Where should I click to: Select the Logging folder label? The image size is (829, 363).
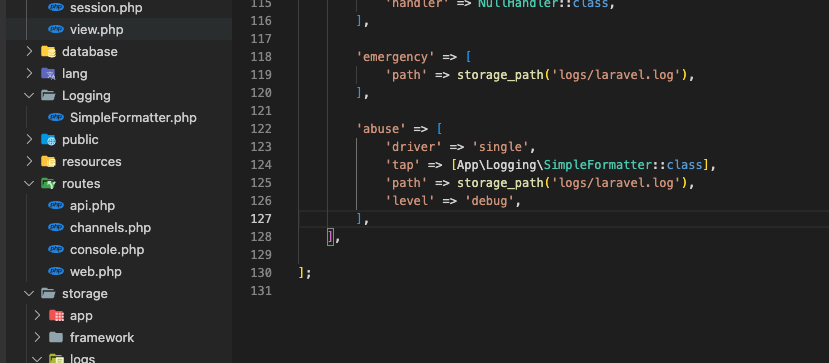point(86,96)
